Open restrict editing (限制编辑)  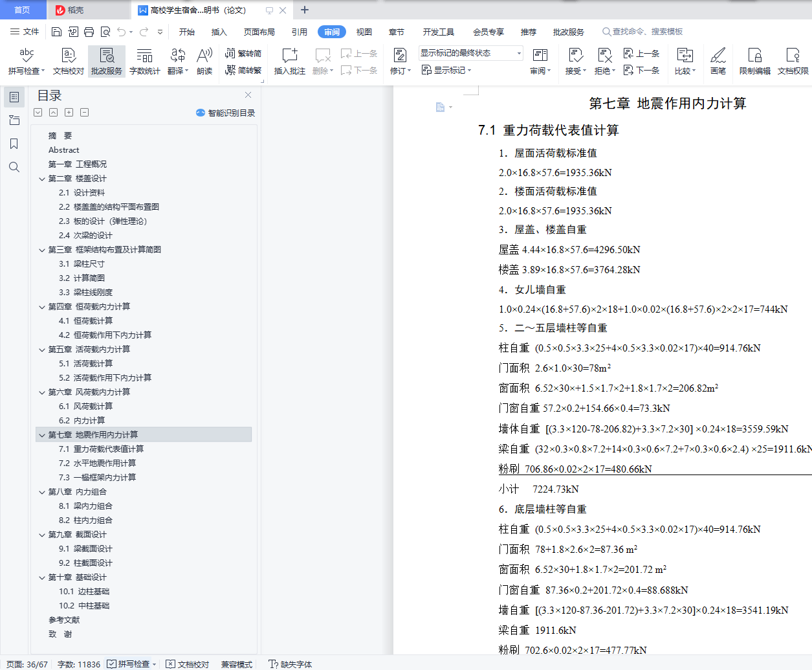coord(755,61)
